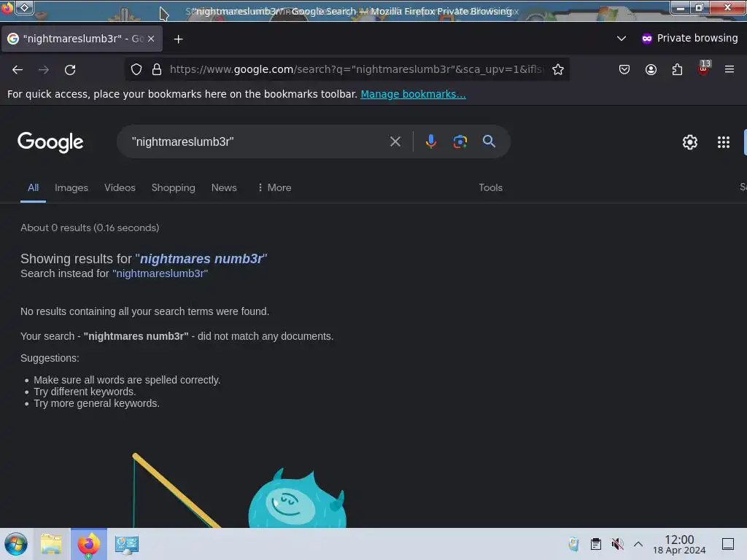Switch to the News tab
The image size is (747, 560).
click(224, 187)
